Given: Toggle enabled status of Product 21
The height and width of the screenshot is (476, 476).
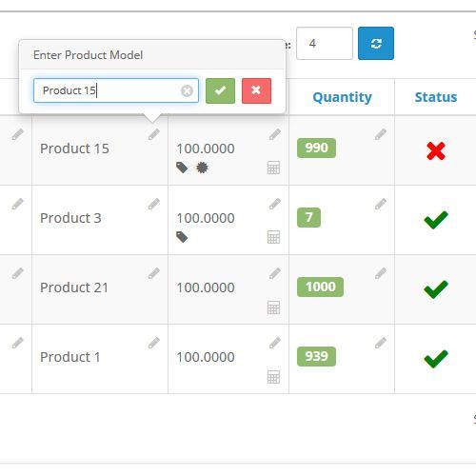Looking at the screenshot, I should [436, 289].
